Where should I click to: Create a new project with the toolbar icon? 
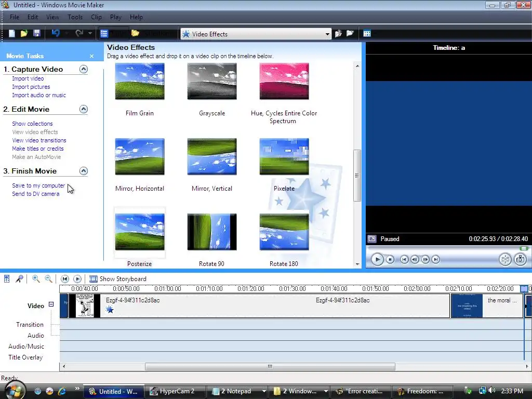[12, 33]
